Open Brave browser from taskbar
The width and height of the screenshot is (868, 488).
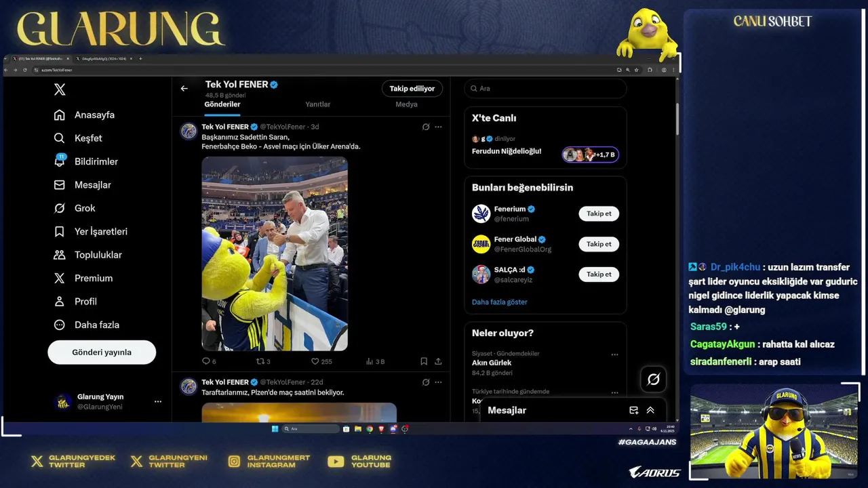(x=381, y=429)
